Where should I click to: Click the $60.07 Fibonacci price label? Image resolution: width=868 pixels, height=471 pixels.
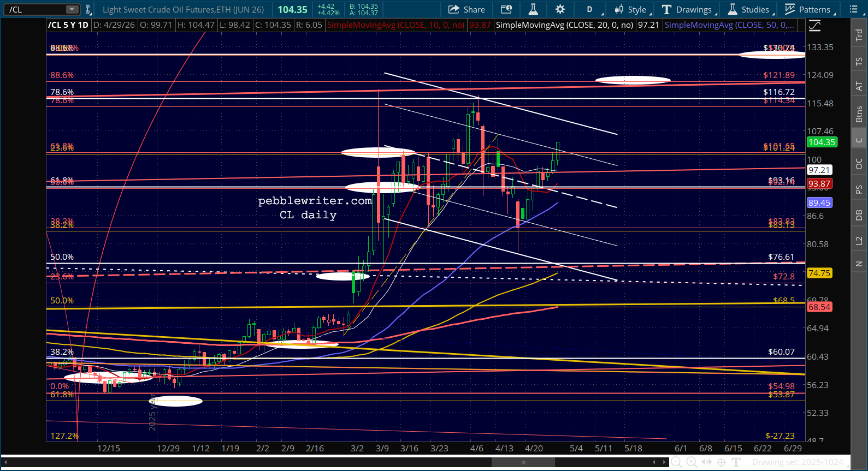781,352
